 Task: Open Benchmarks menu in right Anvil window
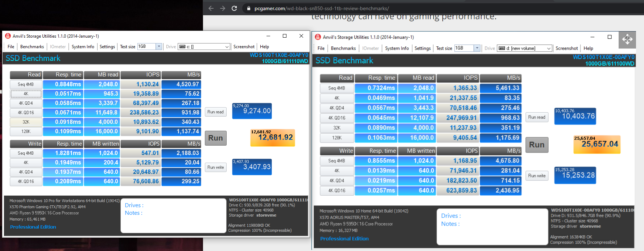[343, 48]
